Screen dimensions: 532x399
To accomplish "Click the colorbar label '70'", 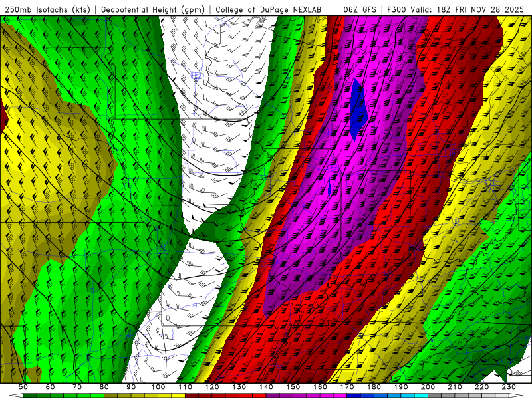I will coord(77,387).
